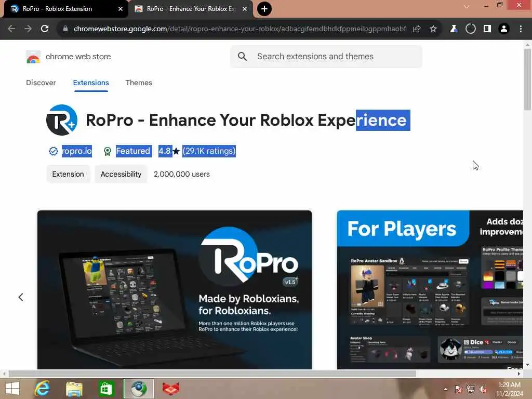Select the RoPro - Enhance Your Roblox tab

[x=191, y=9]
